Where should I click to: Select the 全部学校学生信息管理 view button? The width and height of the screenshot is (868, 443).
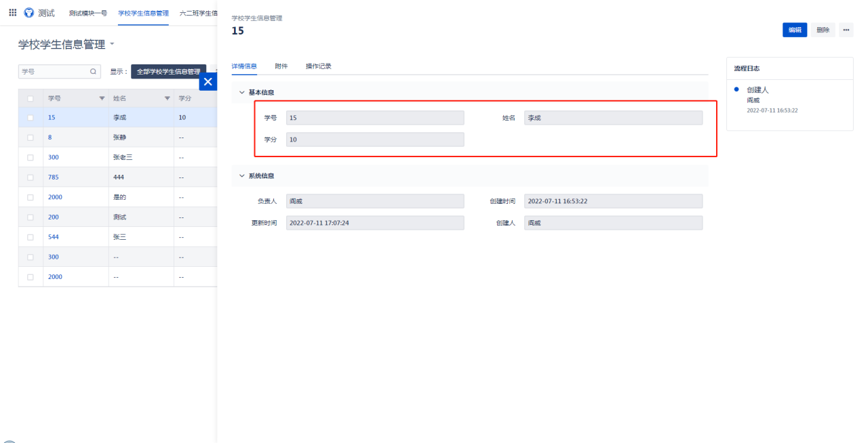[x=168, y=71]
